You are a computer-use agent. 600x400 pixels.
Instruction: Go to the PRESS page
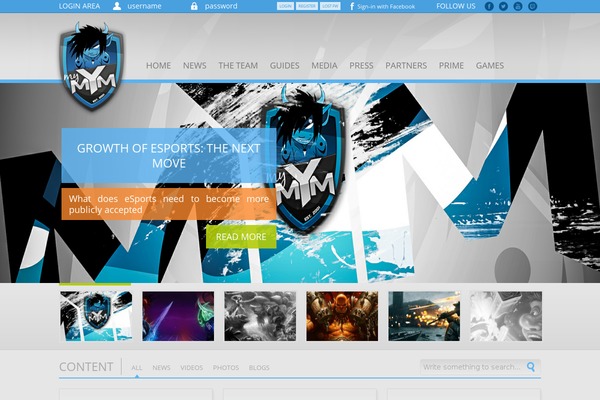pos(361,65)
